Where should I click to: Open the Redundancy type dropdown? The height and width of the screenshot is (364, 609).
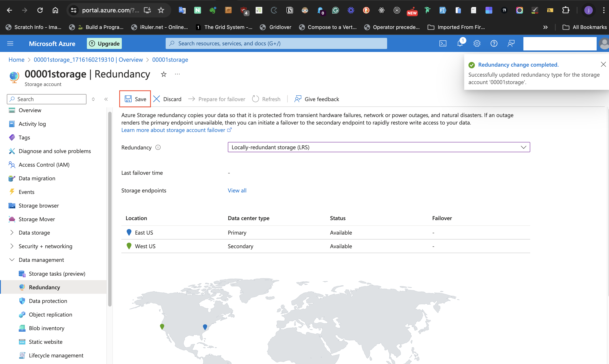coord(379,147)
